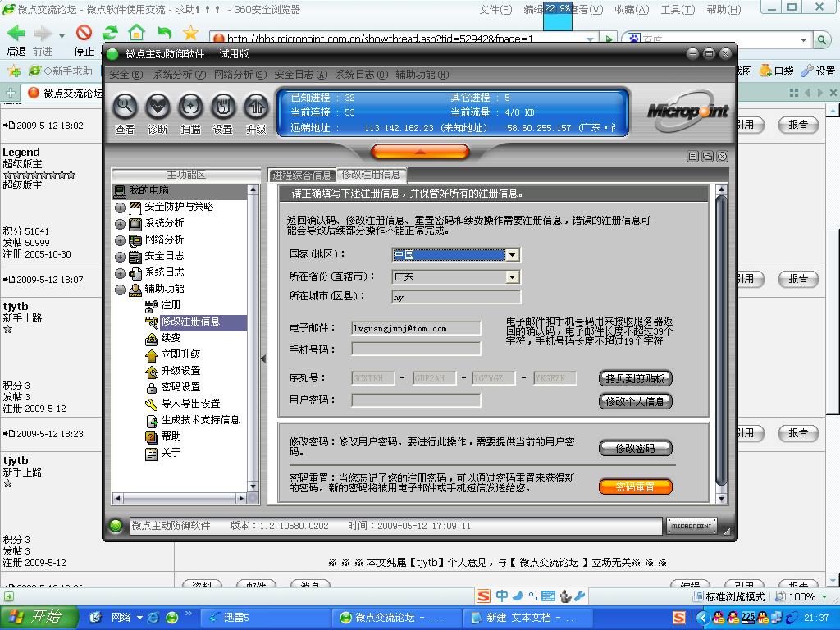Expand the 安全防护与策略 tree node
The width and height of the screenshot is (840, 630).
[x=120, y=208]
